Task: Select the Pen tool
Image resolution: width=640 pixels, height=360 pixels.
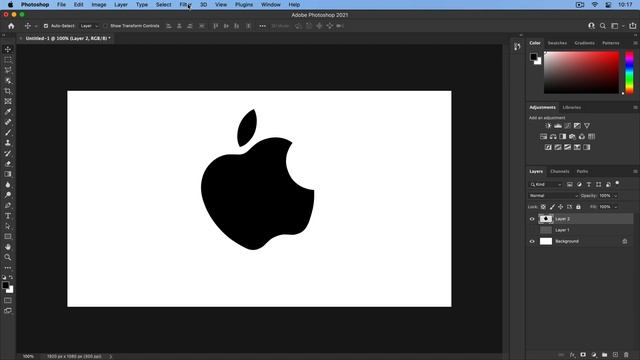Action: 8,205
